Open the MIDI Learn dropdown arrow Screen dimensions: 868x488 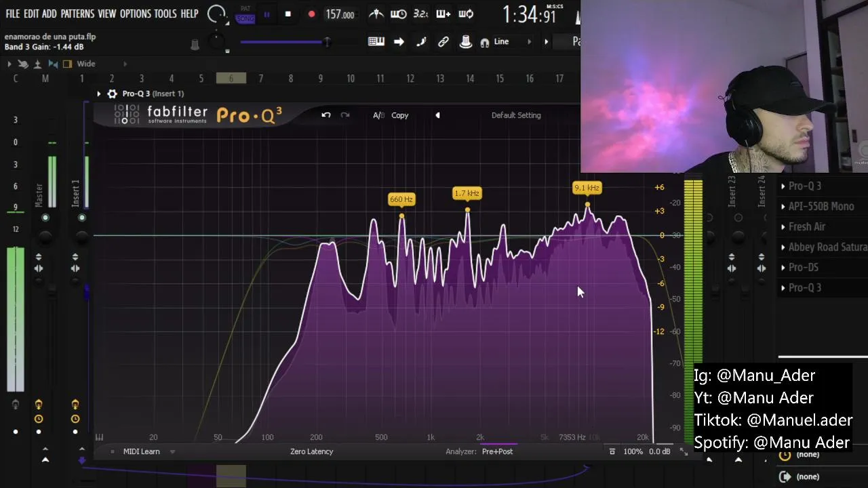click(x=172, y=451)
